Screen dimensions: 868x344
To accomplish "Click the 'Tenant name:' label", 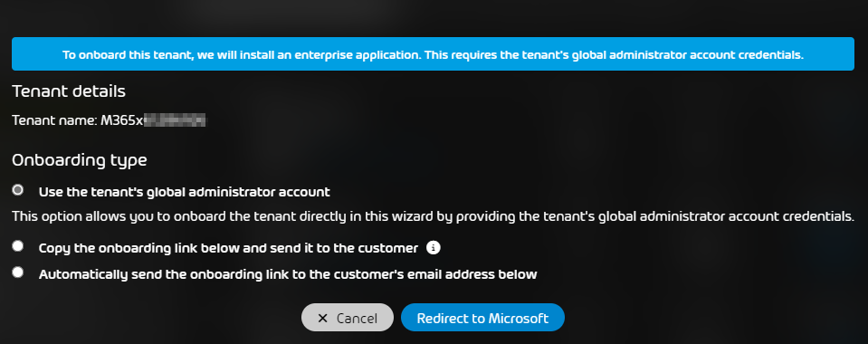I will 55,120.
